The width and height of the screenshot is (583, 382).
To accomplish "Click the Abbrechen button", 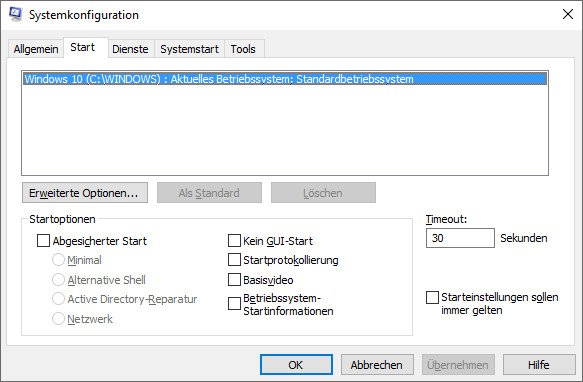I will [377, 365].
